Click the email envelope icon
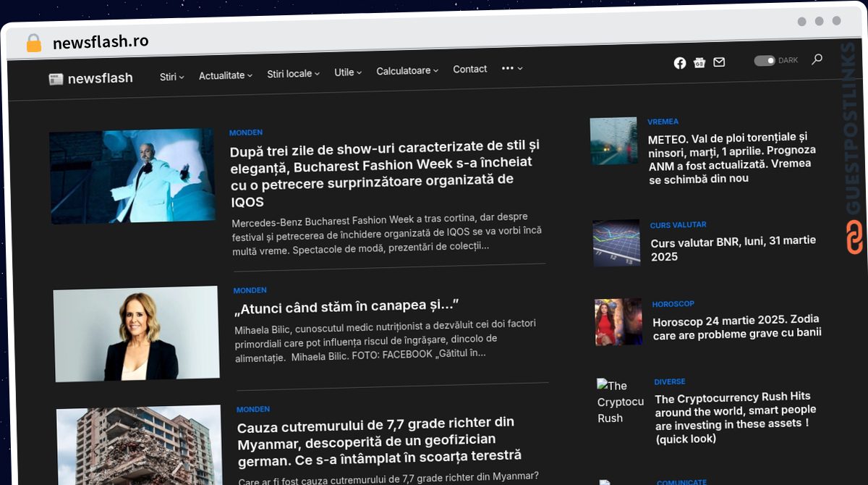 [719, 62]
